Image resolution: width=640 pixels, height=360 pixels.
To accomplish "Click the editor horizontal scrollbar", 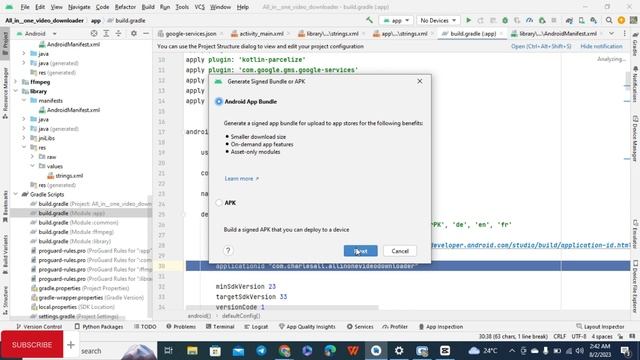I will pyautogui.click(x=282, y=307).
